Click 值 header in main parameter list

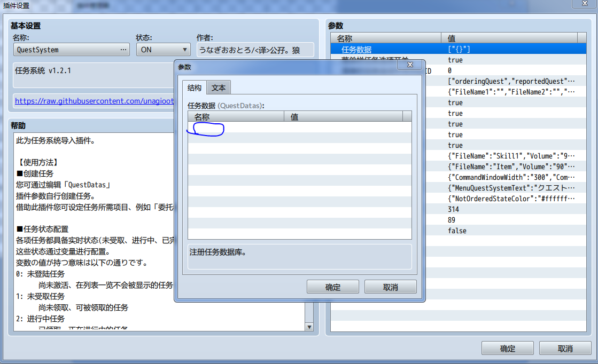pyautogui.click(x=509, y=38)
